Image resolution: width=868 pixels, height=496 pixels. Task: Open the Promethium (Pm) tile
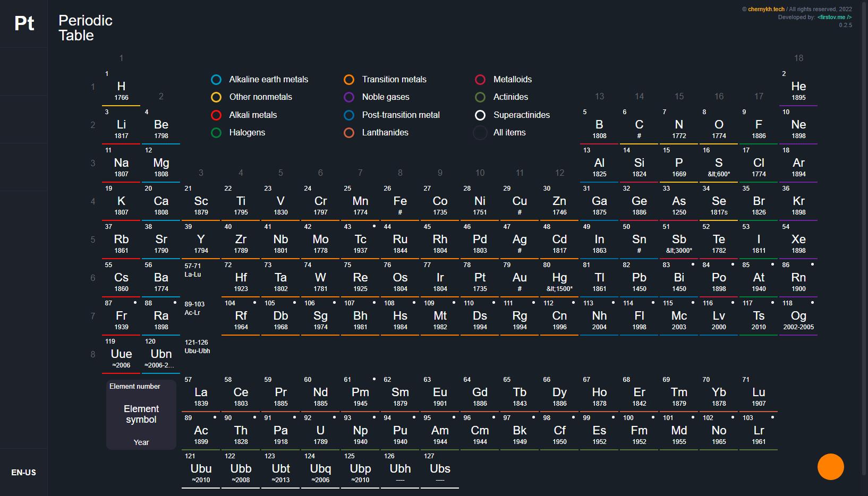[x=360, y=393]
